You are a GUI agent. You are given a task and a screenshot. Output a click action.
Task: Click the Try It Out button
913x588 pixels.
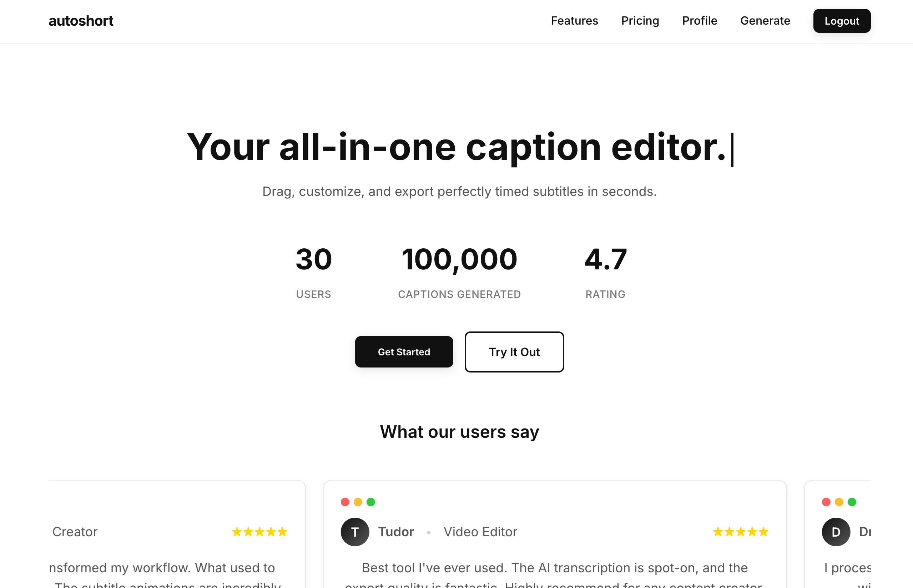[514, 352]
